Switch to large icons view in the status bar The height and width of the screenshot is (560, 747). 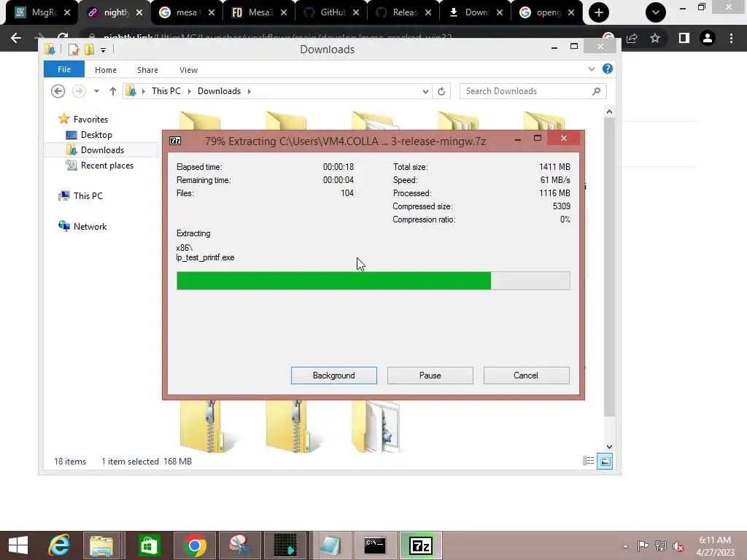(x=605, y=461)
